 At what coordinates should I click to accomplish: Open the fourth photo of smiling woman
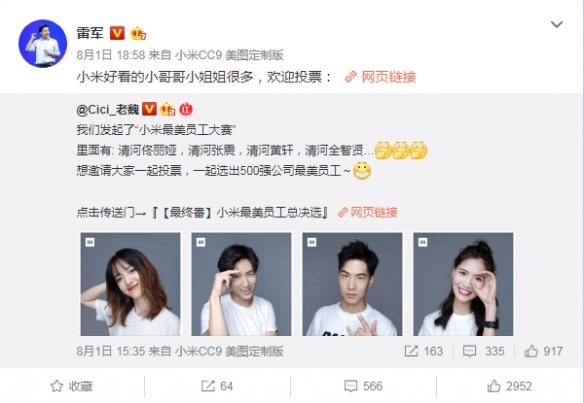[x=463, y=284]
